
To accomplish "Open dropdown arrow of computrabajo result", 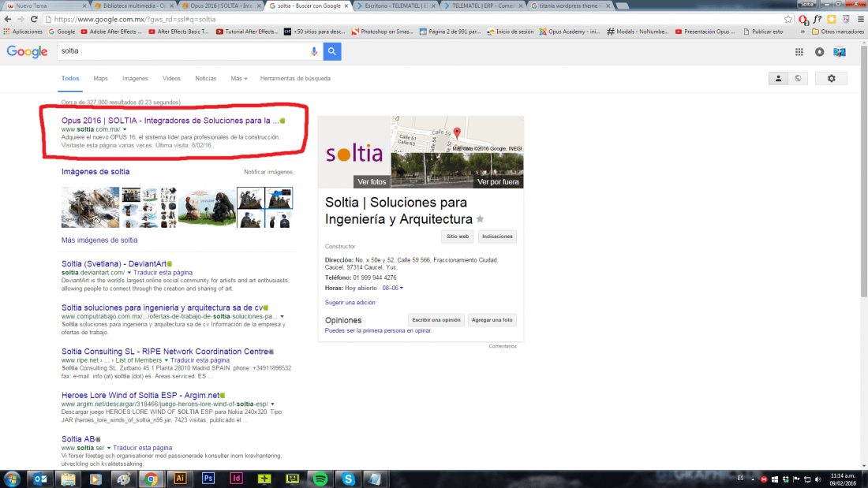I will [x=282, y=316].
